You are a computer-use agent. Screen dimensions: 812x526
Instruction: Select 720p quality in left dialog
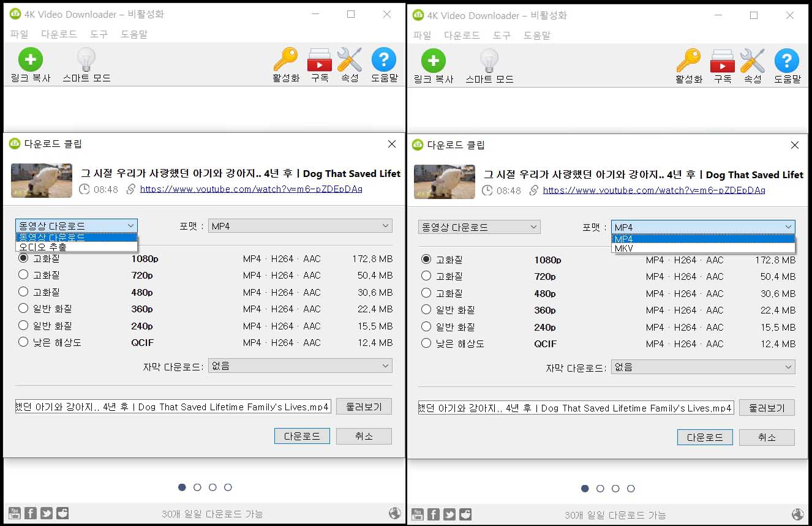click(x=23, y=275)
